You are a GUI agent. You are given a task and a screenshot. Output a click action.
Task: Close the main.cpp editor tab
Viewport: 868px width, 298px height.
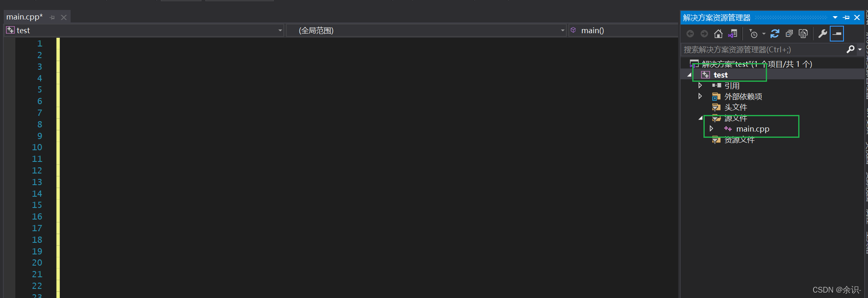click(x=64, y=17)
